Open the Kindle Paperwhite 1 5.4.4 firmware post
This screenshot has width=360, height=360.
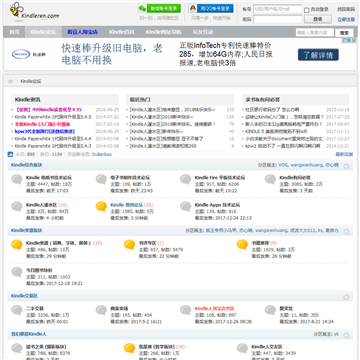[x=53, y=139]
